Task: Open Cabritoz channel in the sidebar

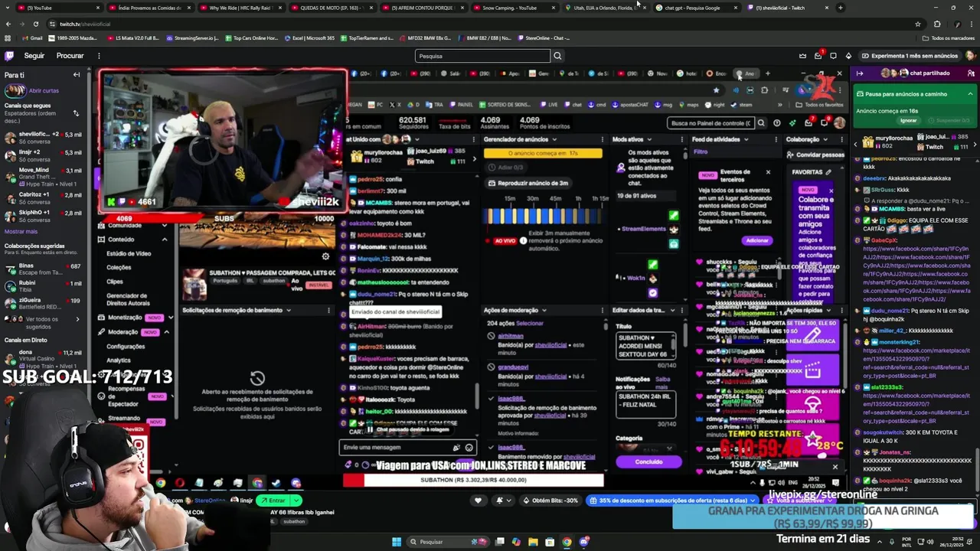Action: point(42,197)
